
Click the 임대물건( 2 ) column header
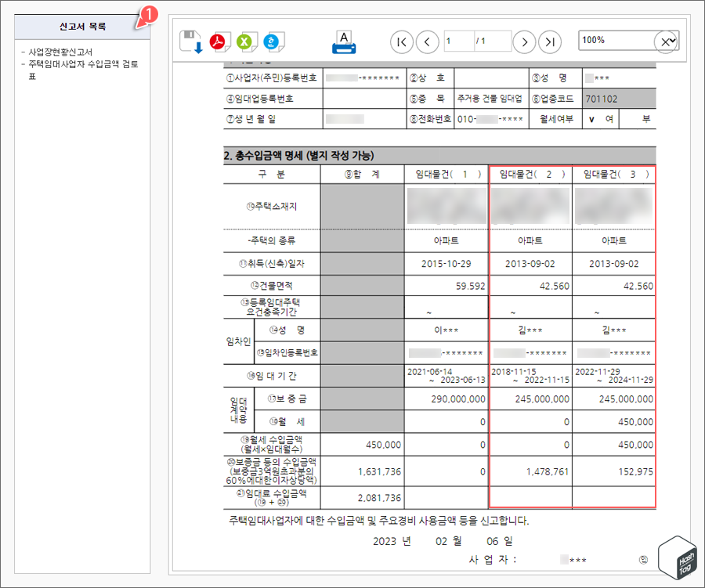(532, 175)
